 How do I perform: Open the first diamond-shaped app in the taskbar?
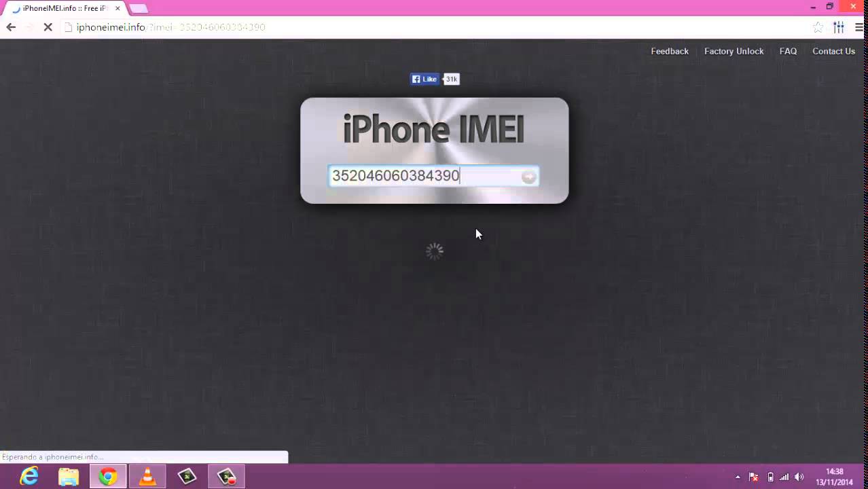click(x=187, y=477)
